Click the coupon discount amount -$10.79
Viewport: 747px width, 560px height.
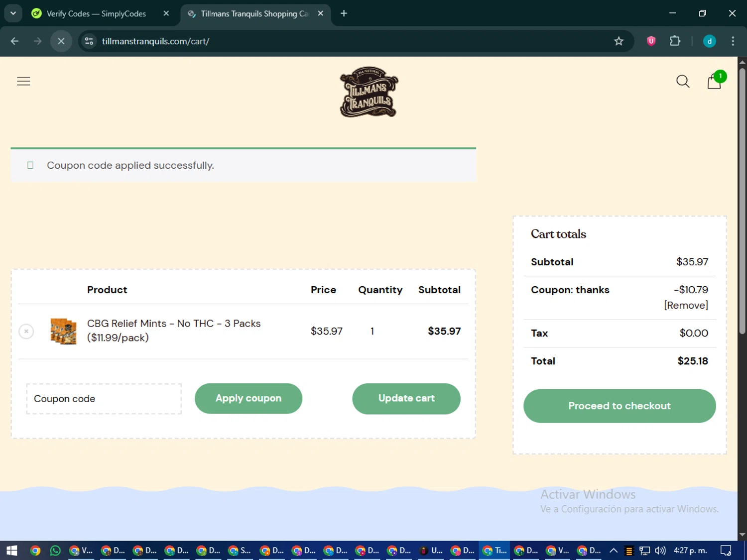(x=691, y=290)
